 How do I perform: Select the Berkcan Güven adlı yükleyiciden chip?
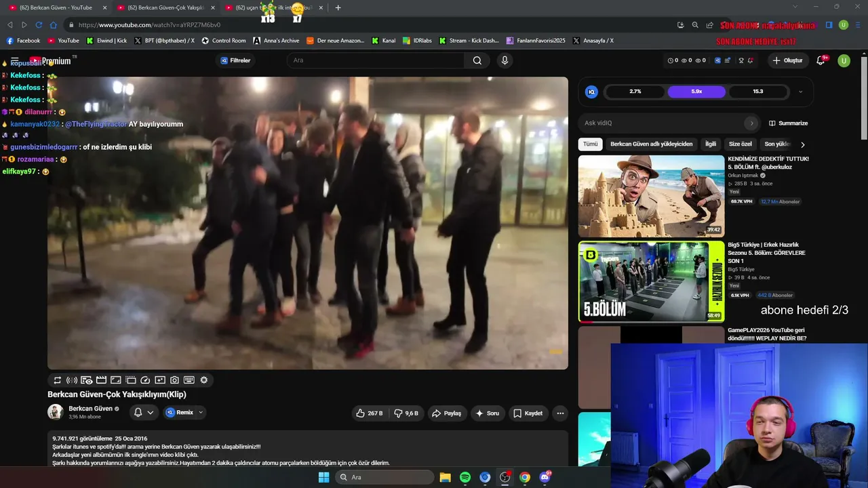(652, 144)
